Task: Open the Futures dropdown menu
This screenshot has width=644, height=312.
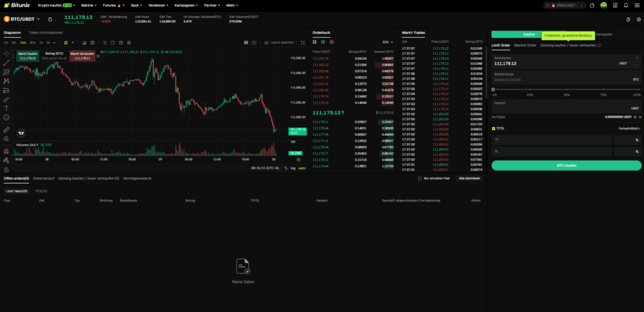Action: point(114,5)
